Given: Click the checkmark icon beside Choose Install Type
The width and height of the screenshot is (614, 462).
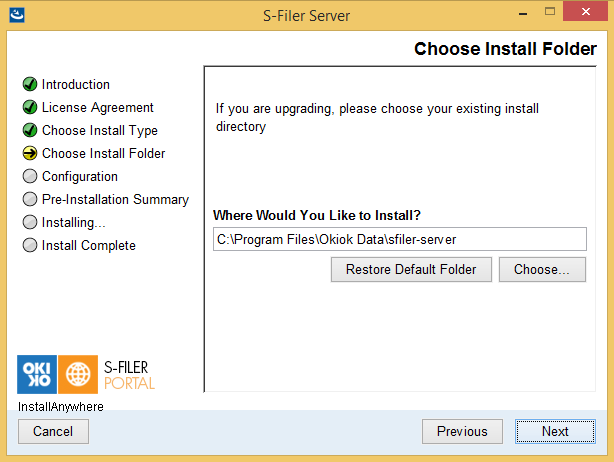Looking at the screenshot, I should (30, 130).
